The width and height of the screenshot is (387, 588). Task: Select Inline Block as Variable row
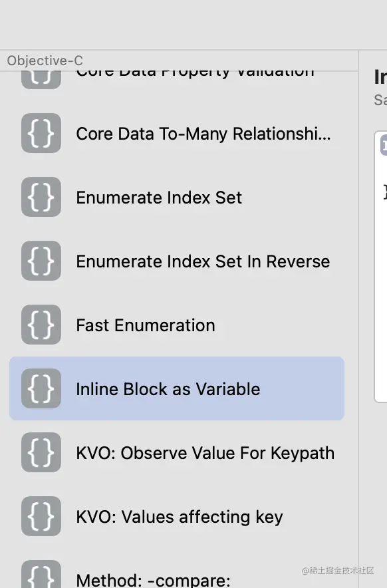(x=177, y=388)
